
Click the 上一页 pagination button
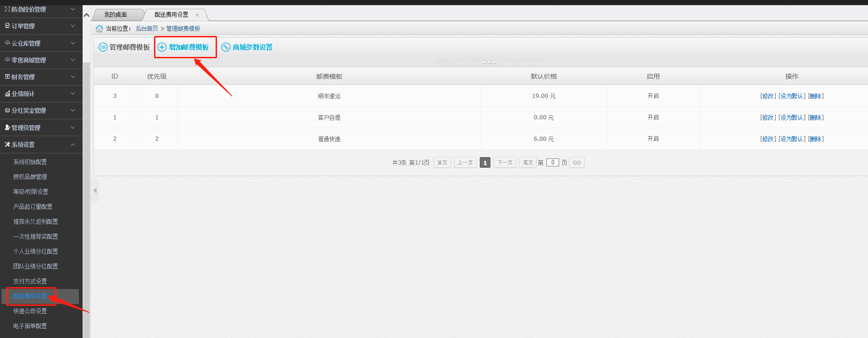coord(465,163)
